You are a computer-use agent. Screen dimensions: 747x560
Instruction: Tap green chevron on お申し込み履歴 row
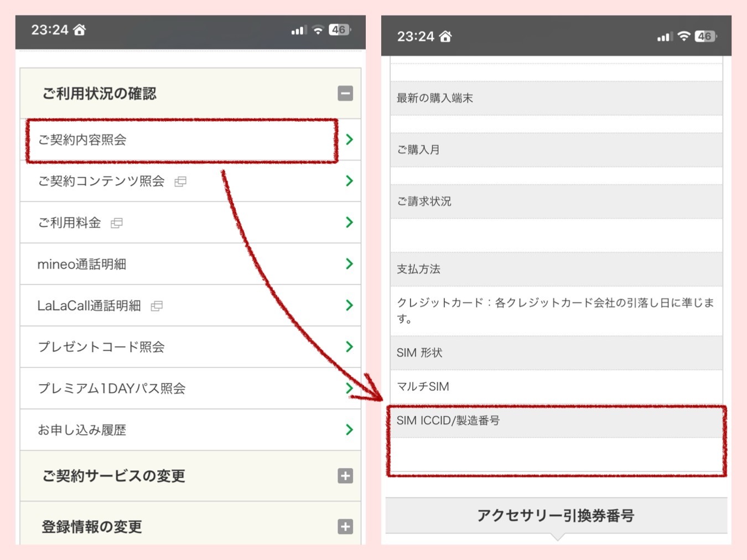click(x=349, y=429)
